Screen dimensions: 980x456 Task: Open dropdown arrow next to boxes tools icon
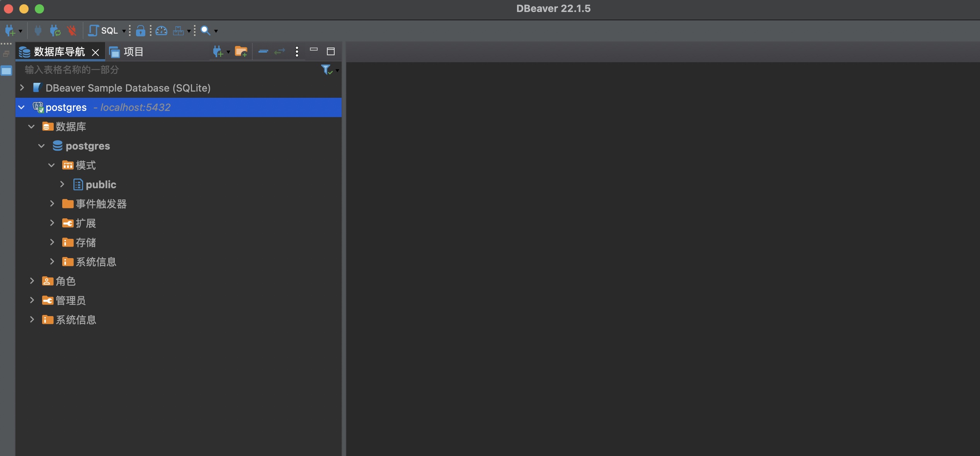coord(189,31)
